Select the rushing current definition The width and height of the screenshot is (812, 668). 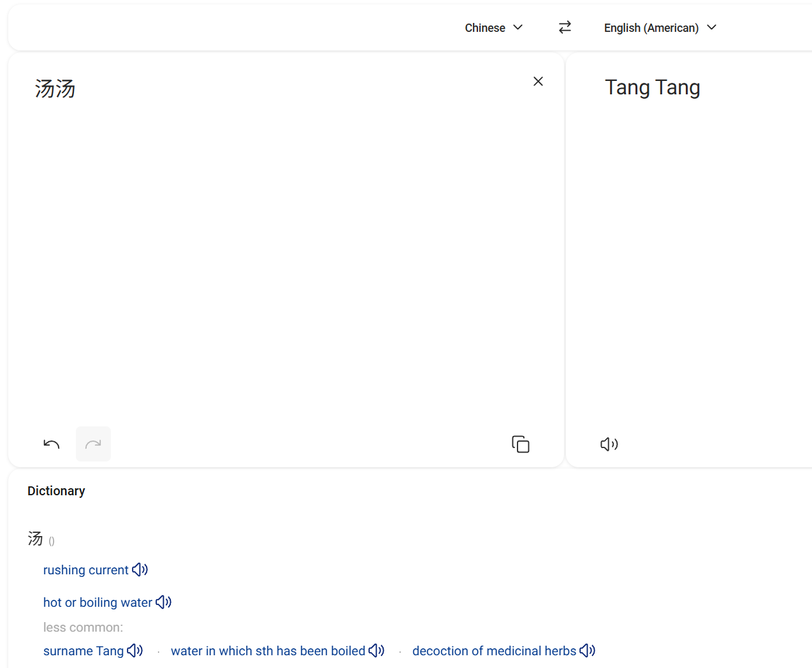click(85, 570)
